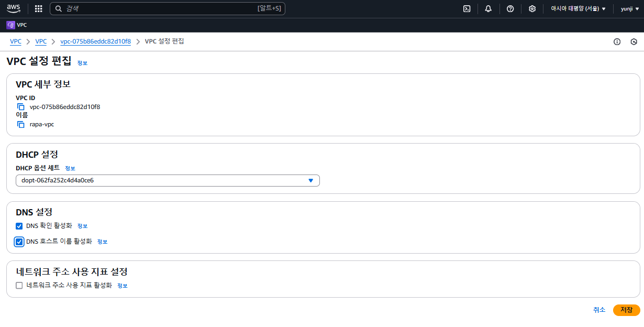This screenshot has height=327, width=644.
Task: Click the VPC 설정 편집 breadcrumb text
Action: 164,41
